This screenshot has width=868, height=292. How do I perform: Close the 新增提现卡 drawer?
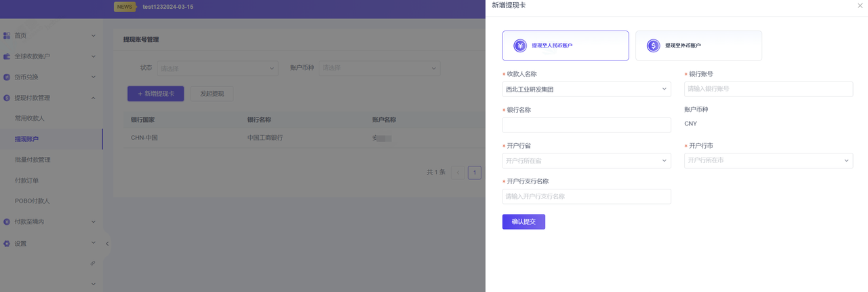point(860,5)
